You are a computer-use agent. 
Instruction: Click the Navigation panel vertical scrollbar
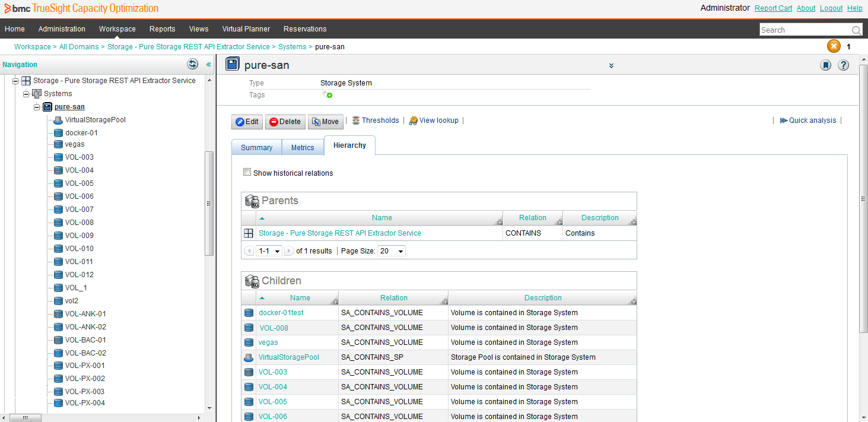(209, 203)
